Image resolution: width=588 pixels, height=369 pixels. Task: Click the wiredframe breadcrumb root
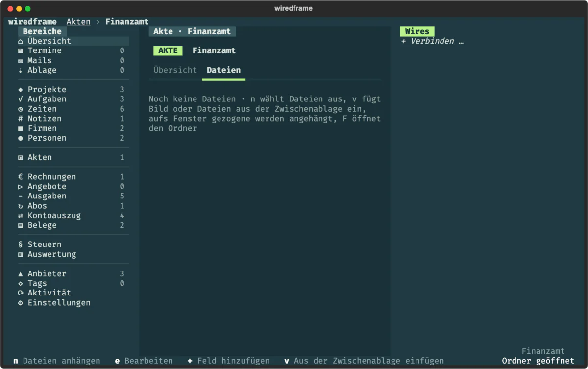tap(32, 22)
